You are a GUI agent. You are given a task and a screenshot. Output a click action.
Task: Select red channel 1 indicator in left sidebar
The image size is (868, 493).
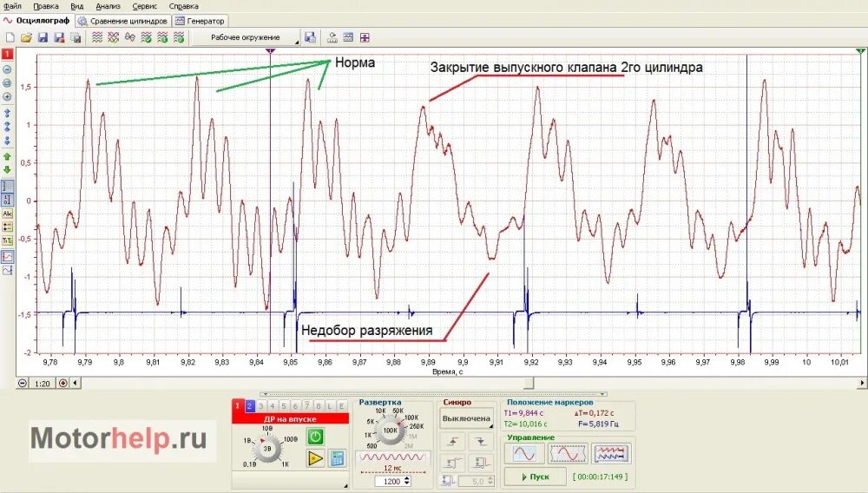[x=7, y=54]
